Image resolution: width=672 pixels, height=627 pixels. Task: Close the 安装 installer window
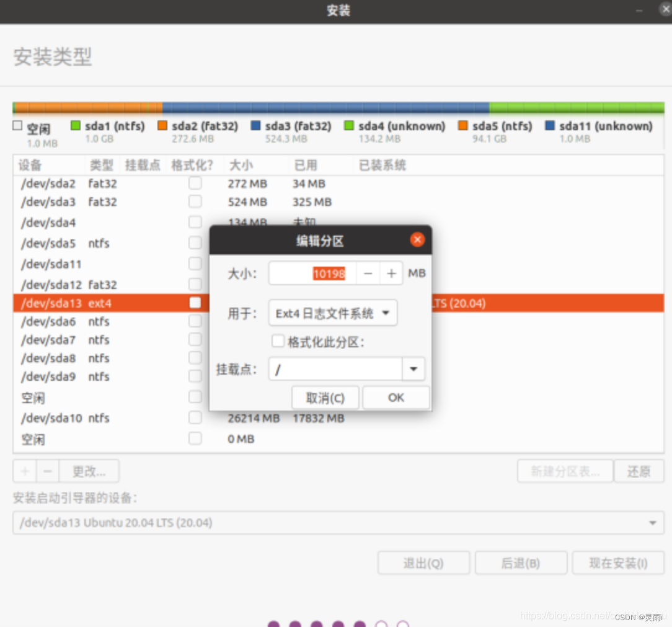(665, 9)
